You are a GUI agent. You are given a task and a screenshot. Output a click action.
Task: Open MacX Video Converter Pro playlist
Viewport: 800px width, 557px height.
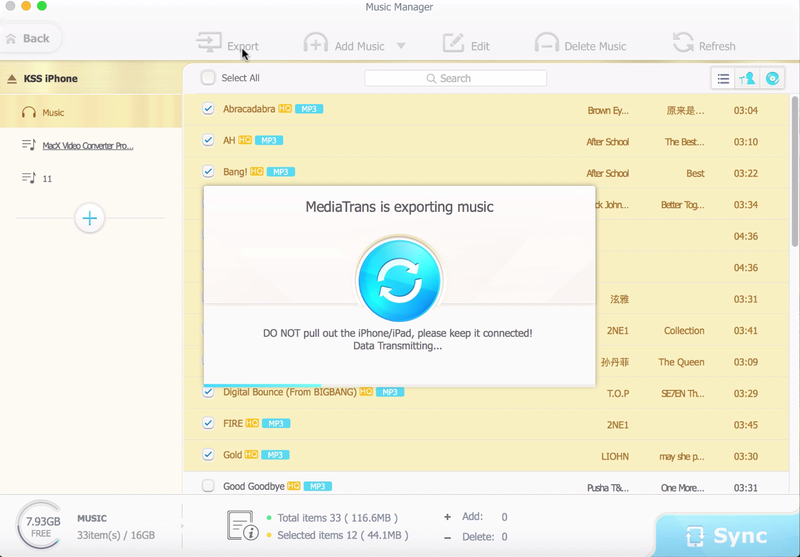point(88,146)
